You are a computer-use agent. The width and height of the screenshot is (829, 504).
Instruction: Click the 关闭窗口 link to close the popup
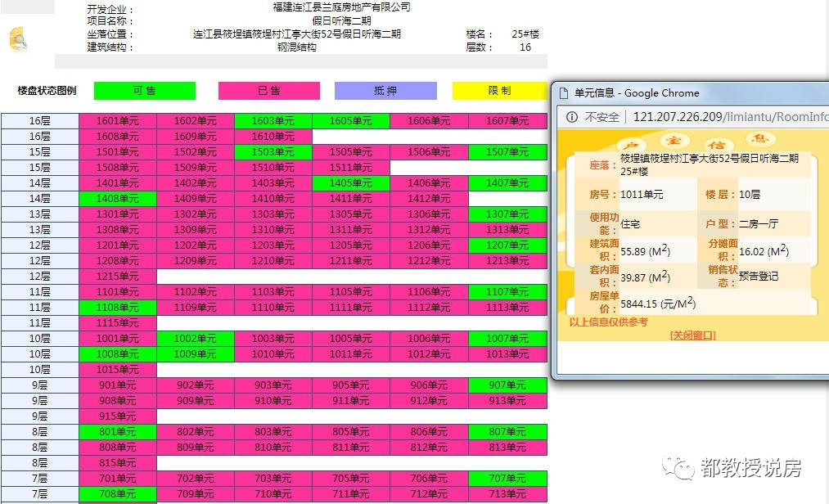point(694,335)
